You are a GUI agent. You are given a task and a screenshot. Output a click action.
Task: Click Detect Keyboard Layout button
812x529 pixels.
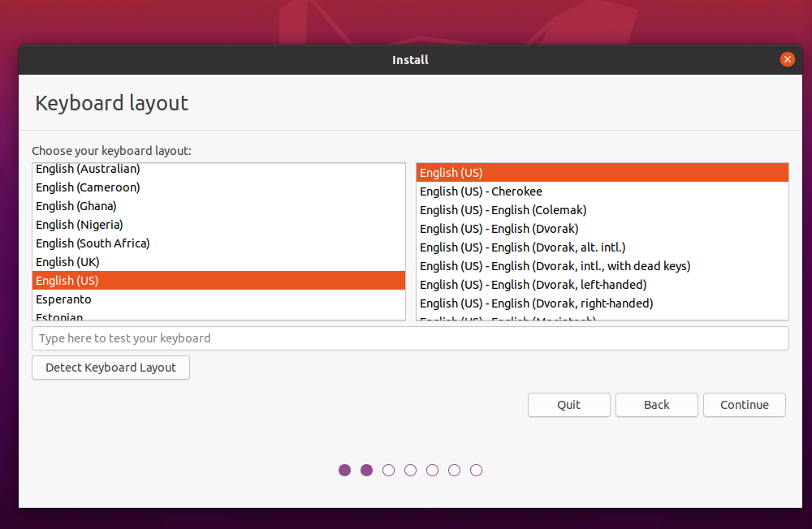pyautogui.click(x=110, y=368)
